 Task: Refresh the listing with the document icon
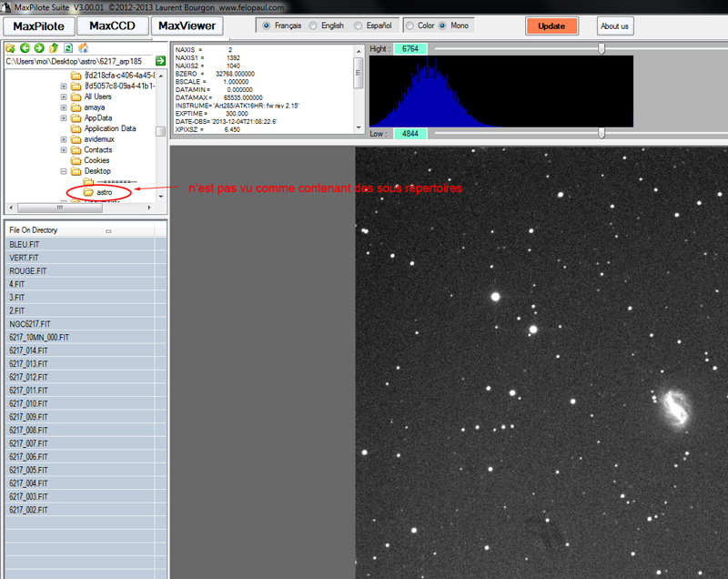67,49
